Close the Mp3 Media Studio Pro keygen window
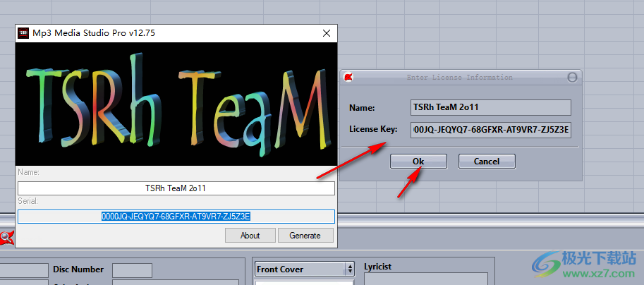644x285 pixels. (327, 33)
